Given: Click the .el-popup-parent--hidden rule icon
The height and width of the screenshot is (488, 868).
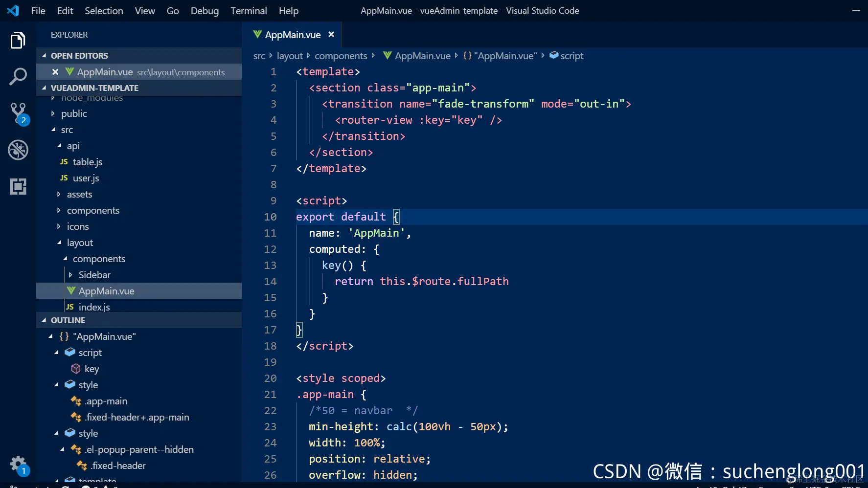Looking at the screenshot, I should coord(76,449).
